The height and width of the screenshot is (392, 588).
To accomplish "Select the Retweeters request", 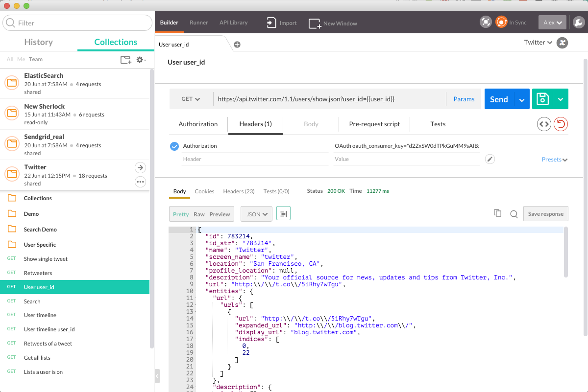I will (x=38, y=273).
